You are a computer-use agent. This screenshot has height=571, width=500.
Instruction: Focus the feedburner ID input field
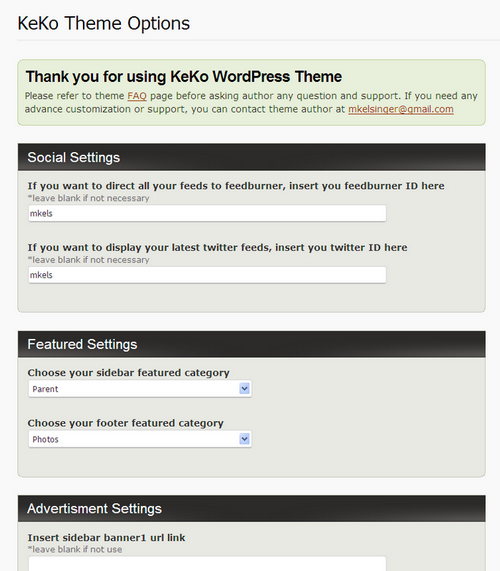[x=207, y=213]
